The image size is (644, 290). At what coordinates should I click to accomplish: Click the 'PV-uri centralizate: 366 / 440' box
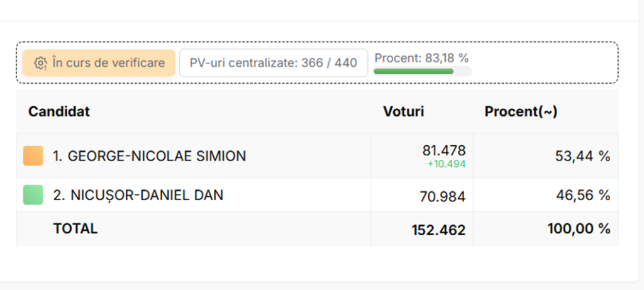274,63
